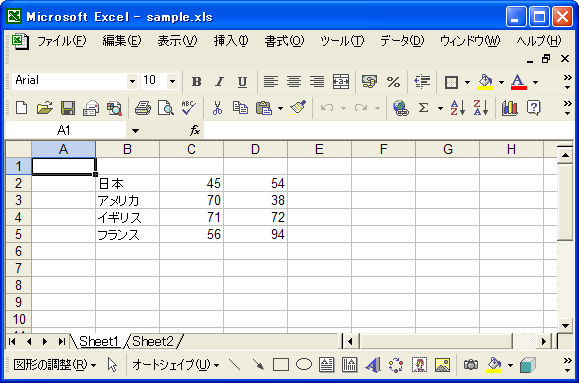The width and height of the screenshot is (579, 383).
Task: Open print preview from the toolbar
Action: tap(165, 108)
